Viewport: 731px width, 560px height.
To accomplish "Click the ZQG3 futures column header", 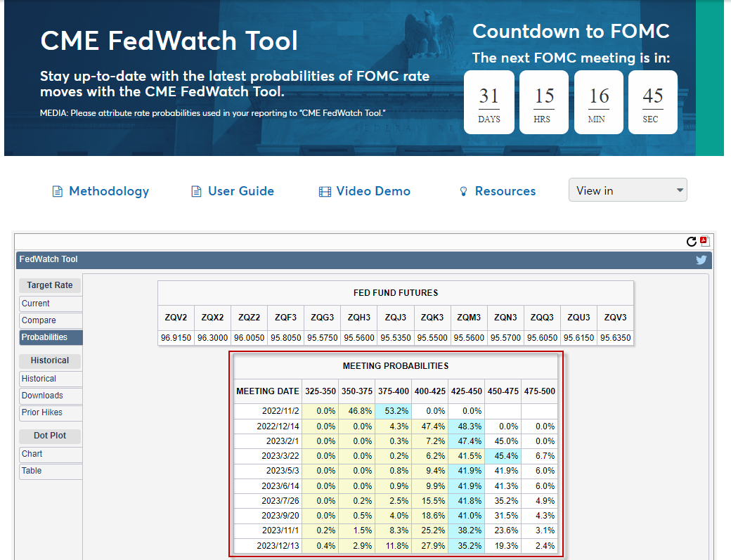I will pos(322,318).
